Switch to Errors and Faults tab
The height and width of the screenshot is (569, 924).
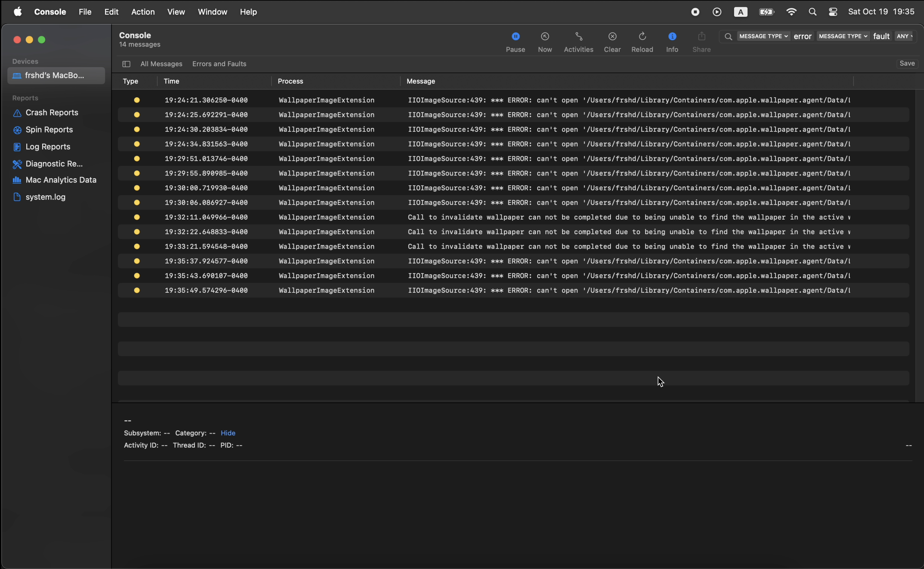tap(219, 64)
